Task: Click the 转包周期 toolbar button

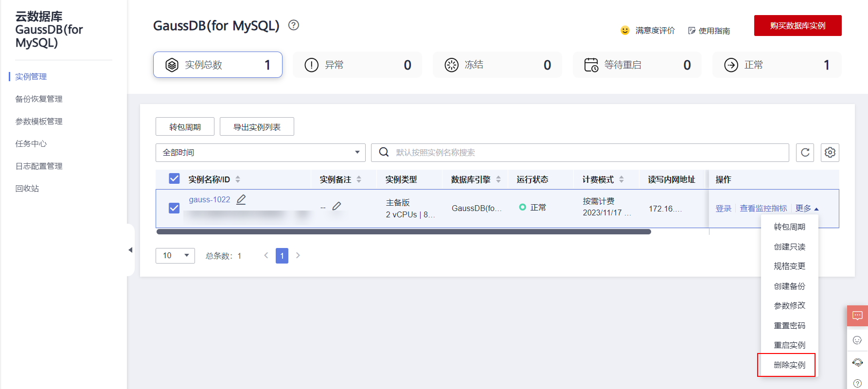Action: pos(185,127)
